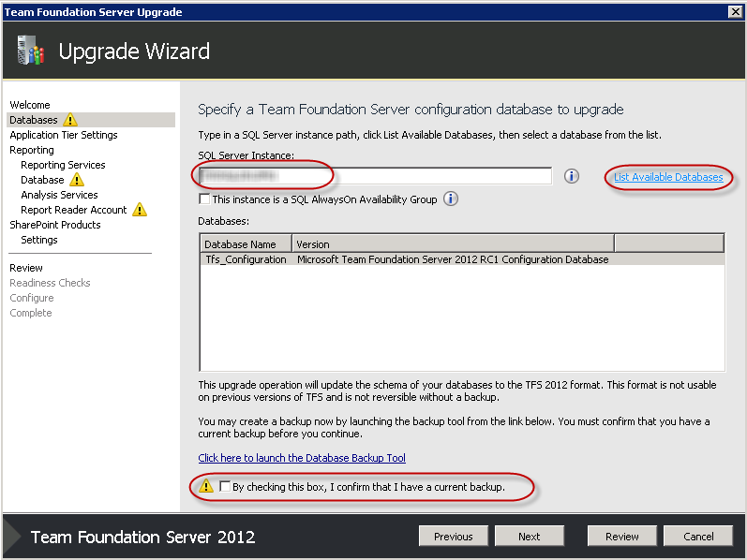Click the warning icon beside Reporting Database step
The width and height of the screenshot is (747, 560).
click(x=77, y=180)
